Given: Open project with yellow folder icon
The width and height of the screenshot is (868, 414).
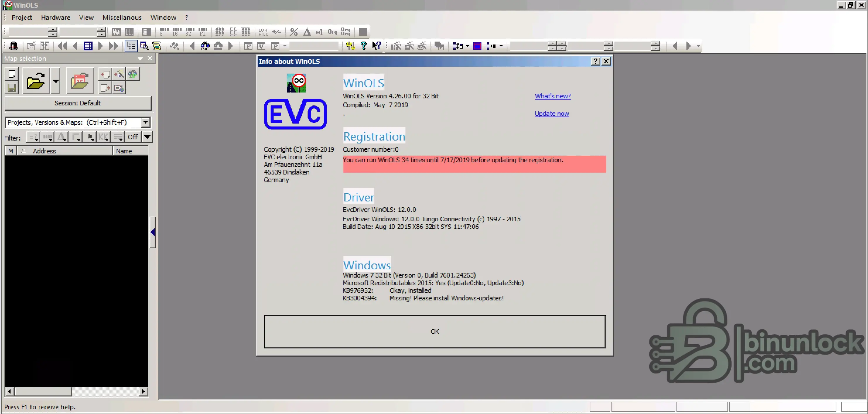Looking at the screenshot, I should click(36, 81).
